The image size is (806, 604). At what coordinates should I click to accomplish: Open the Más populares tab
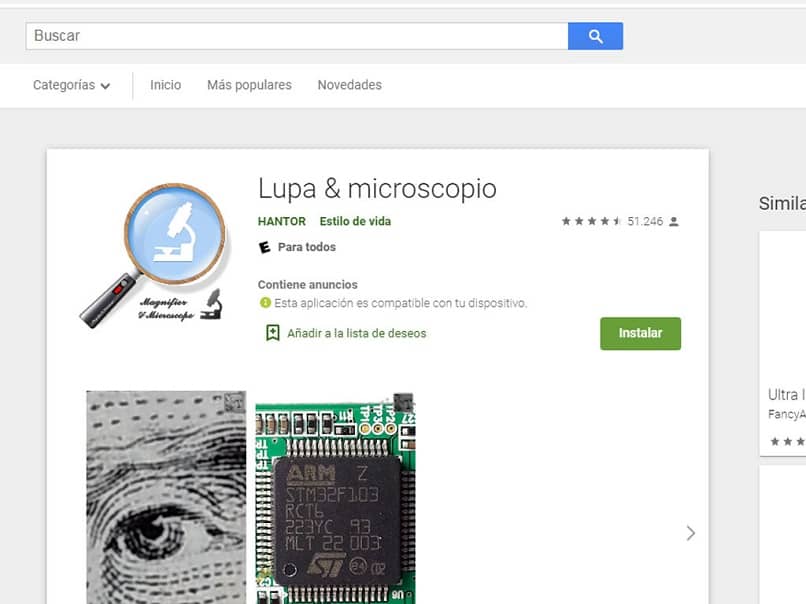(x=249, y=85)
